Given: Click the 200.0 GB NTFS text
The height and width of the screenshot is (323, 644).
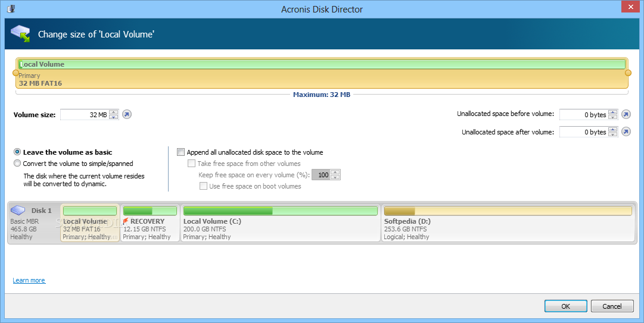Looking at the screenshot, I should [204, 229].
